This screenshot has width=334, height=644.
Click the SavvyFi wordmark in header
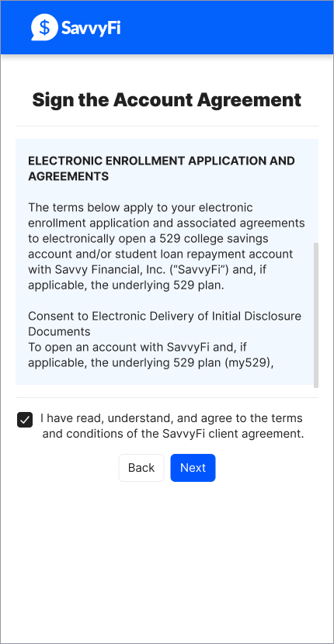91,28
